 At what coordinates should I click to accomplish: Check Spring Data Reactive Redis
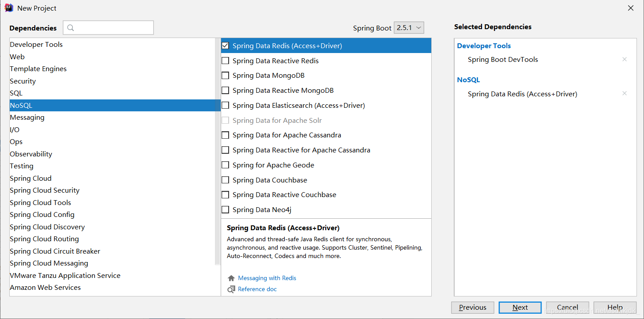coord(226,61)
